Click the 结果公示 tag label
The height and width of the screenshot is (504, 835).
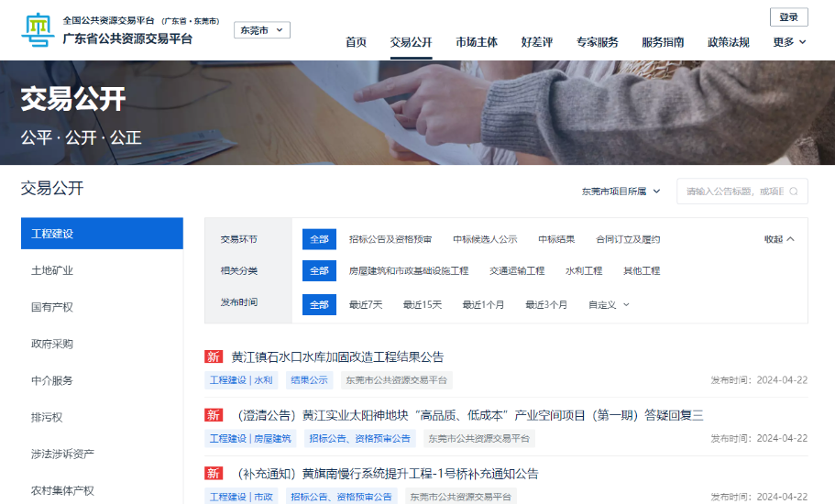(x=309, y=380)
